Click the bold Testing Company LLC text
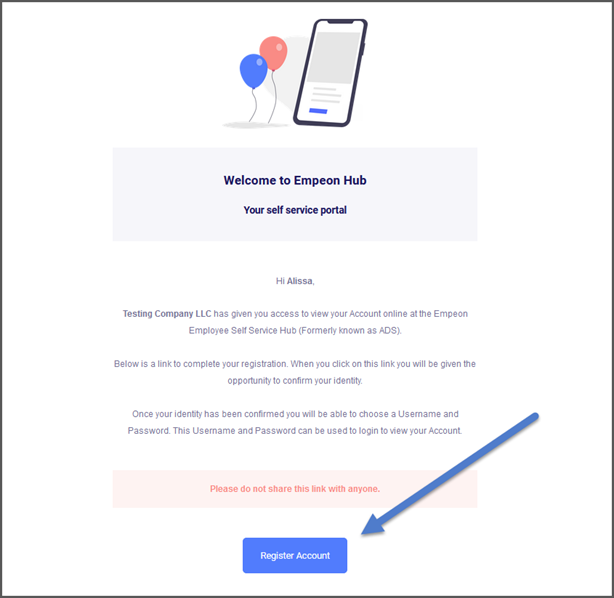614x598 pixels. [167, 314]
